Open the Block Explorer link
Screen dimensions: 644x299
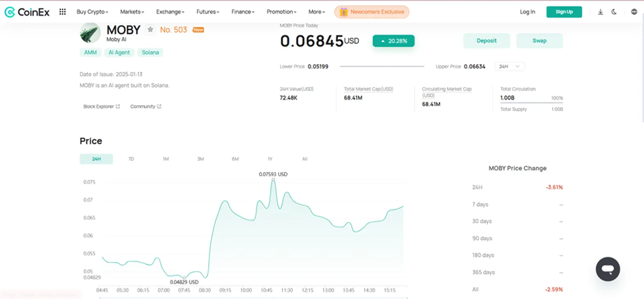[x=101, y=106]
